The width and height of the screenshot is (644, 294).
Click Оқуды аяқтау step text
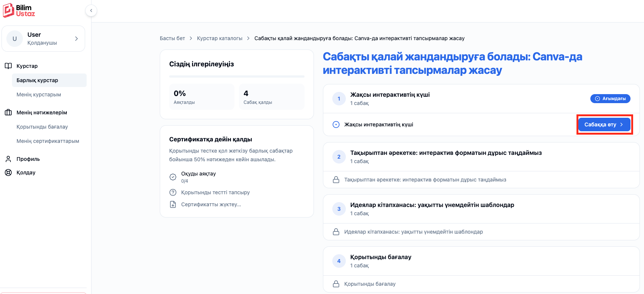point(198,174)
